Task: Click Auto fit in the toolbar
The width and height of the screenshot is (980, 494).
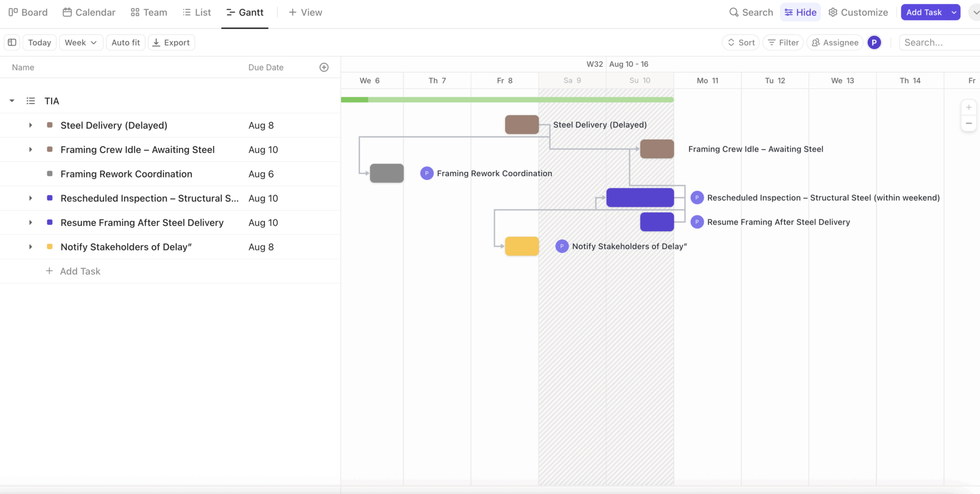Action: (x=126, y=42)
